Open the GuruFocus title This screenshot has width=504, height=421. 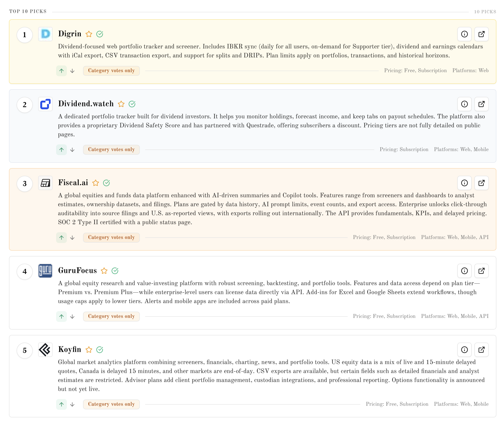[77, 270]
